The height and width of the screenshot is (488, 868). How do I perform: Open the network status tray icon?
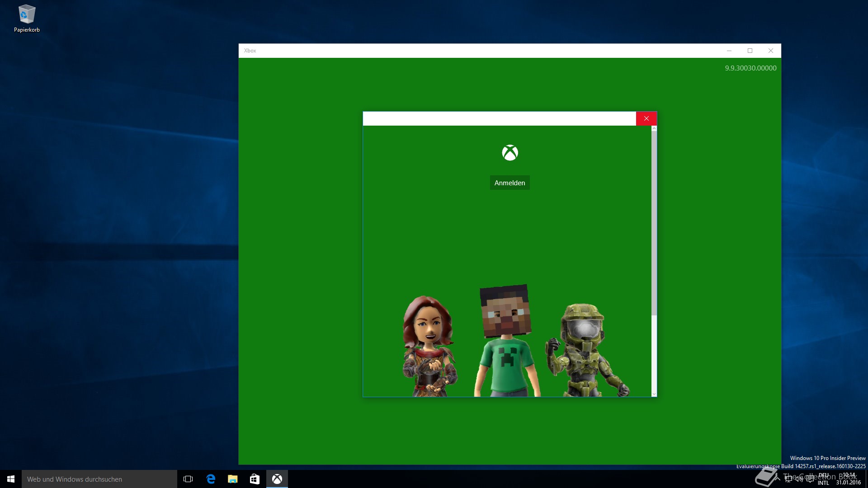pyautogui.click(x=788, y=479)
